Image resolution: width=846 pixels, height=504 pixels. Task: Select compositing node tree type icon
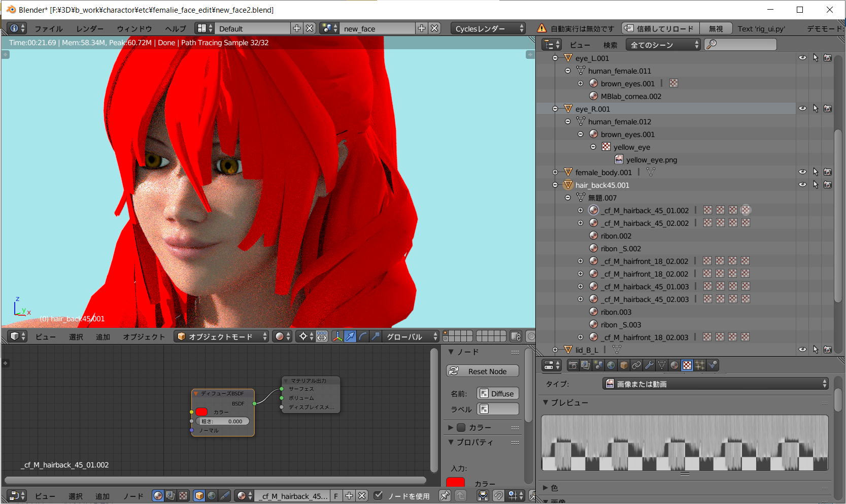tap(171, 496)
